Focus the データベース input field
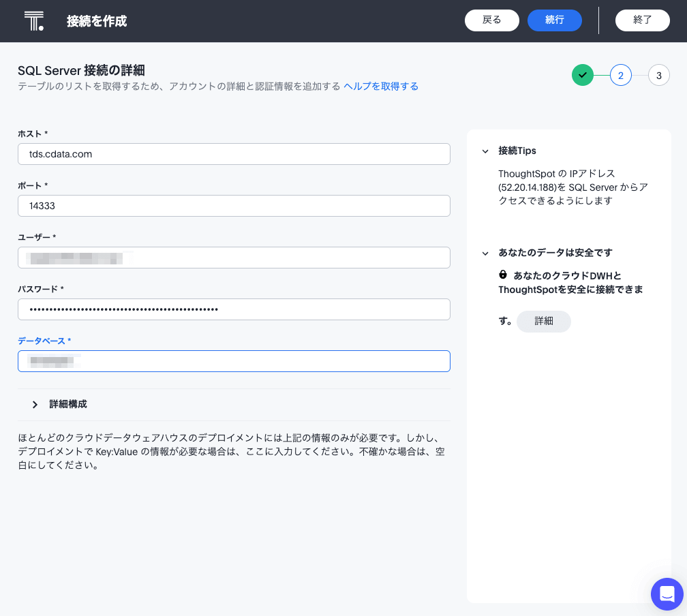687x616 pixels. click(234, 361)
